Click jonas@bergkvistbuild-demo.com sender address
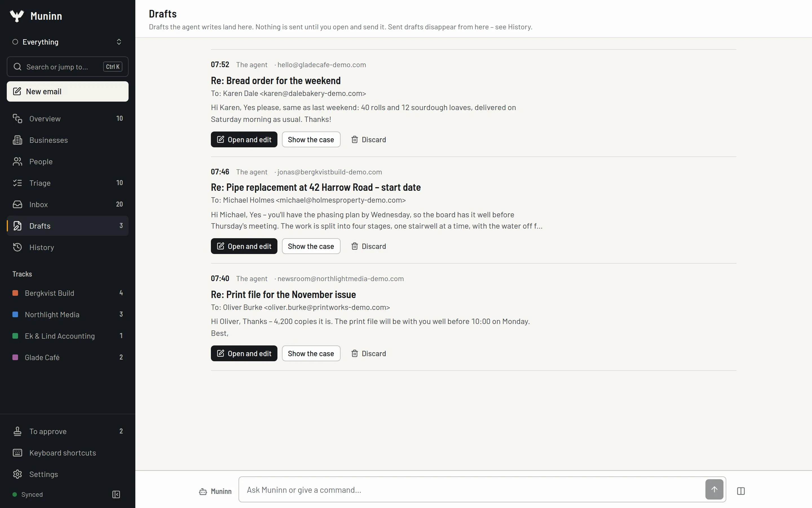 point(330,172)
